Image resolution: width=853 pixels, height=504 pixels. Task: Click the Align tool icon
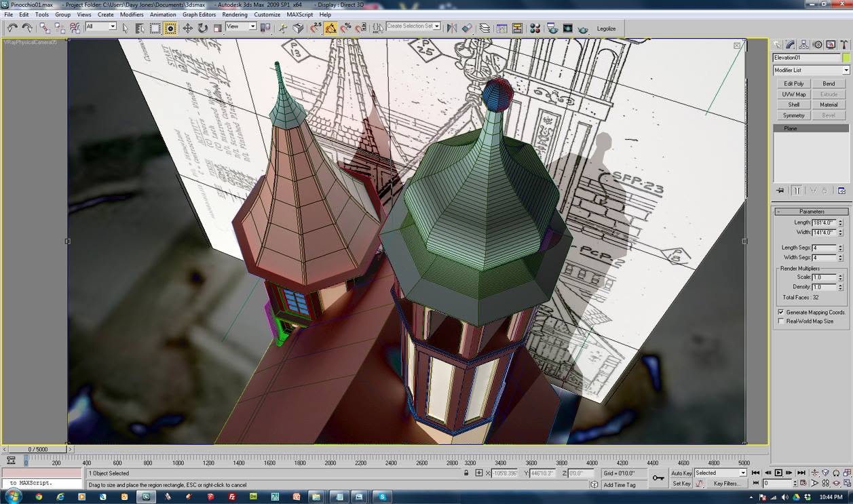pyautogui.click(x=467, y=28)
